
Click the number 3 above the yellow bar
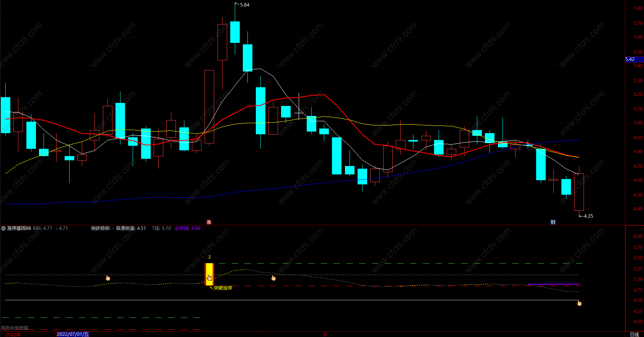tap(209, 257)
